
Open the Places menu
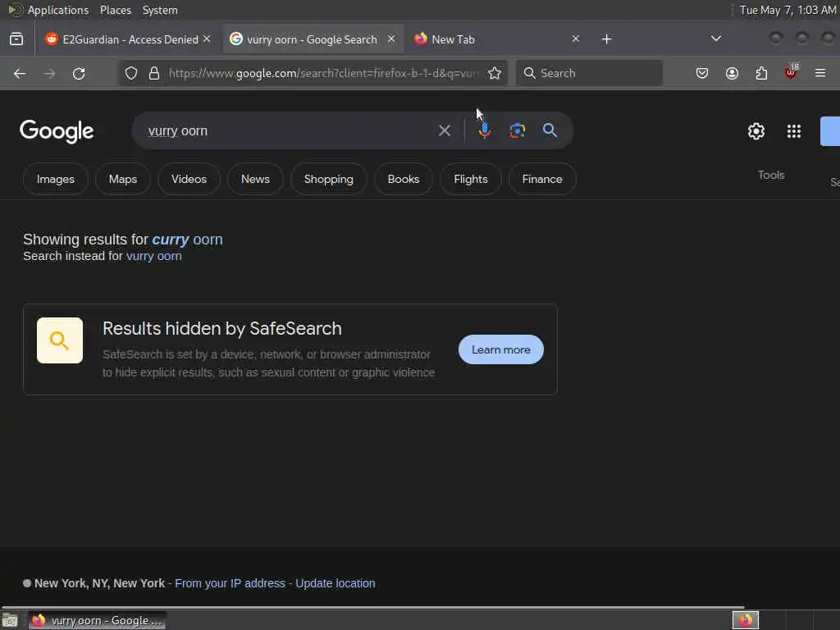point(116,10)
